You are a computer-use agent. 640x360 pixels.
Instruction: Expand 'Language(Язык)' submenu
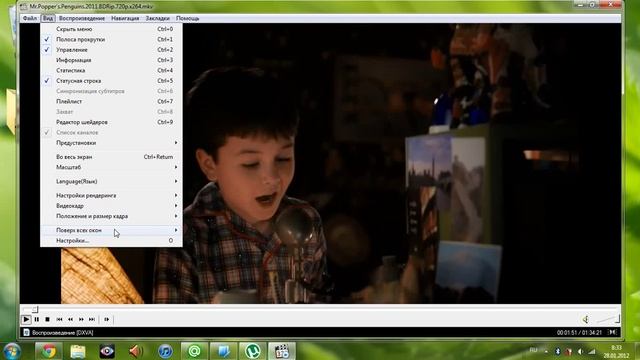[111, 181]
